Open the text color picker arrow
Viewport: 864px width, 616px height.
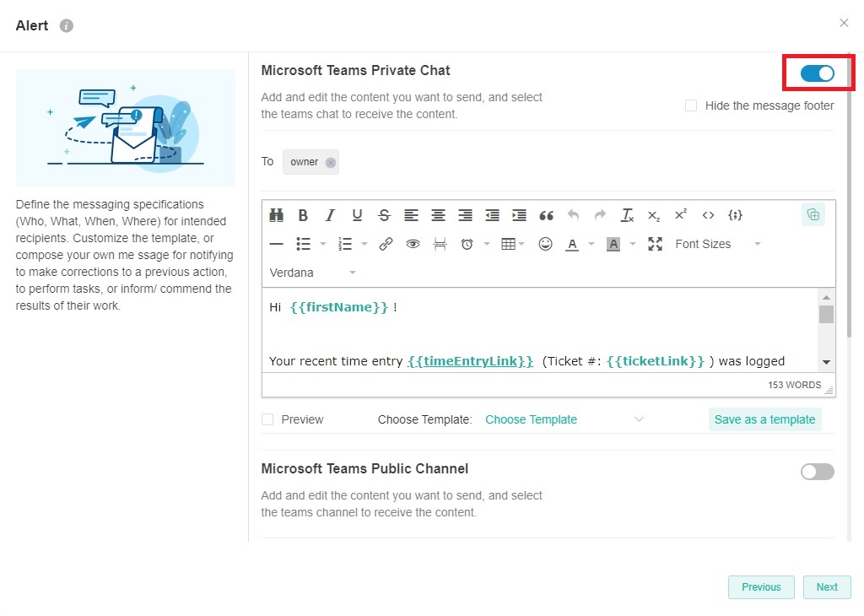pyautogui.click(x=591, y=244)
